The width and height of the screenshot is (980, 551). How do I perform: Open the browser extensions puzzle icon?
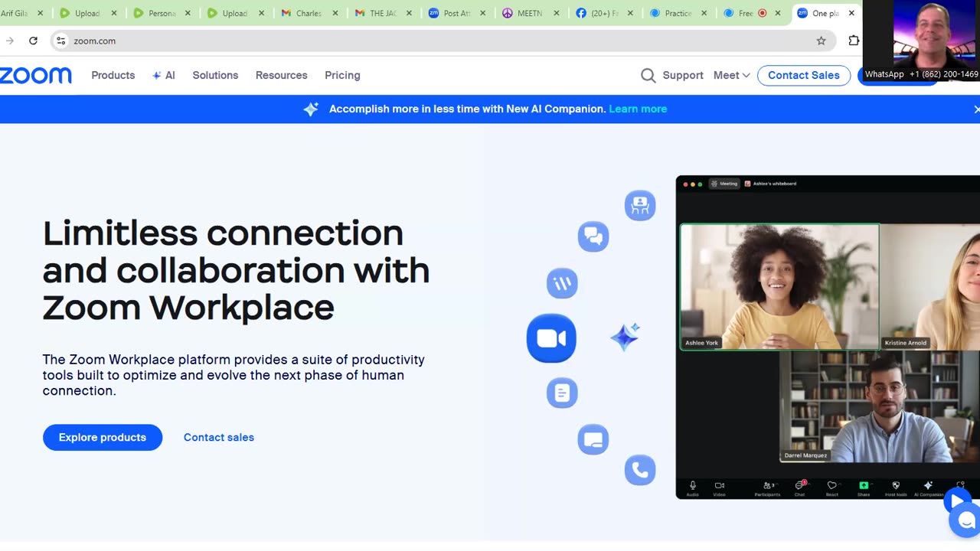pos(854,41)
